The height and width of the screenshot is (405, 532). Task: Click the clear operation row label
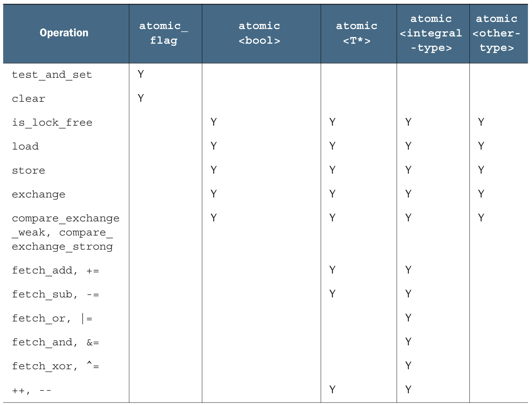tap(29, 99)
